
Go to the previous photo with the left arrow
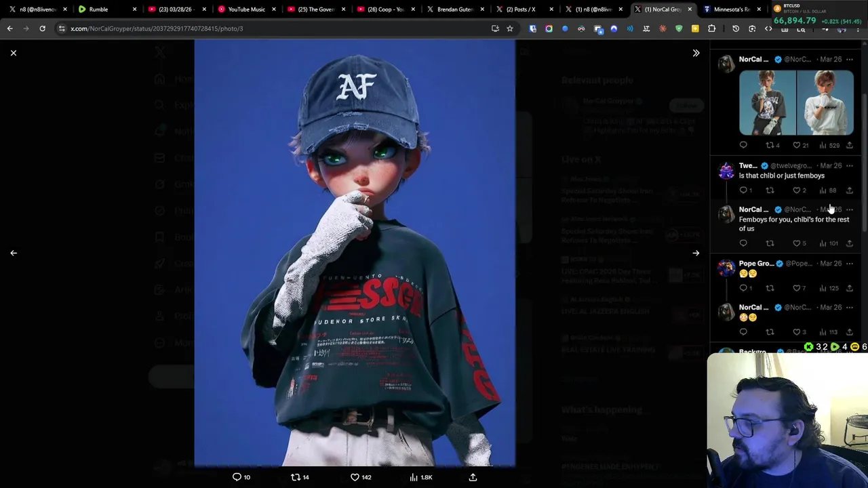click(x=14, y=253)
